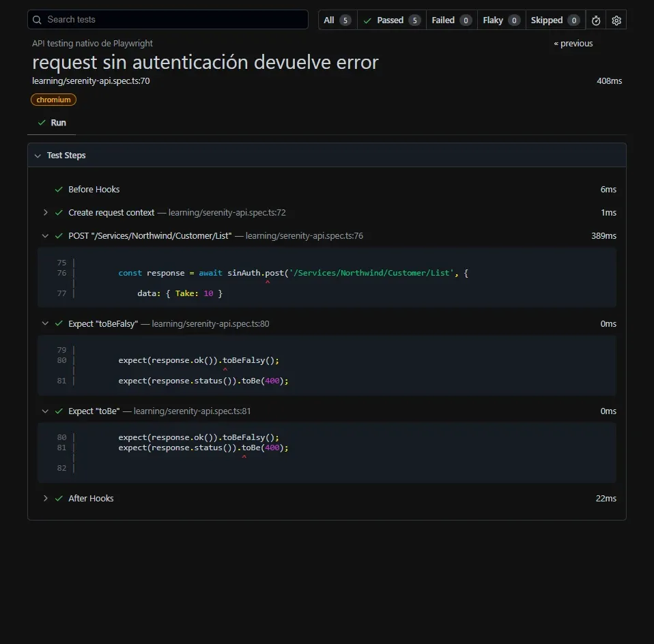The width and height of the screenshot is (654, 644).
Task: Click the serenity-api.spec.ts:76 location text
Action: pyautogui.click(x=304, y=236)
